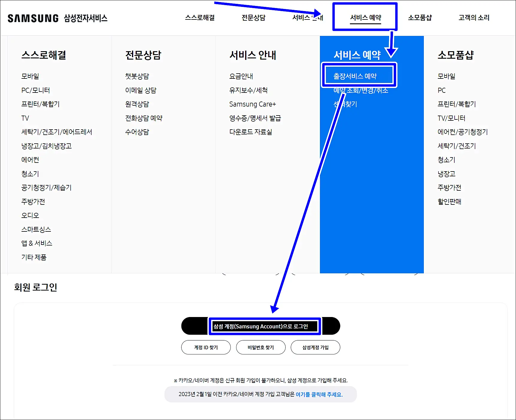
Task: Click the 비밀번호 찾기 button
Action: [x=261, y=347]
